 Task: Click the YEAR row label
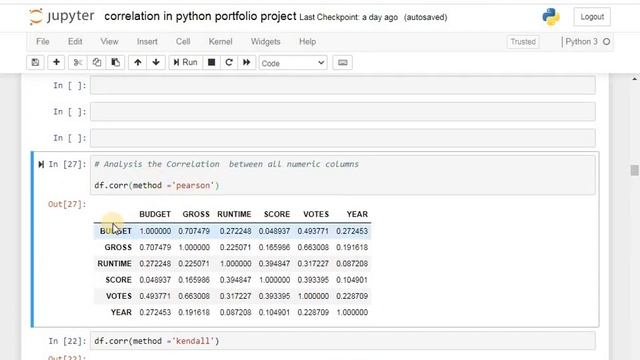tap(121, 313)
